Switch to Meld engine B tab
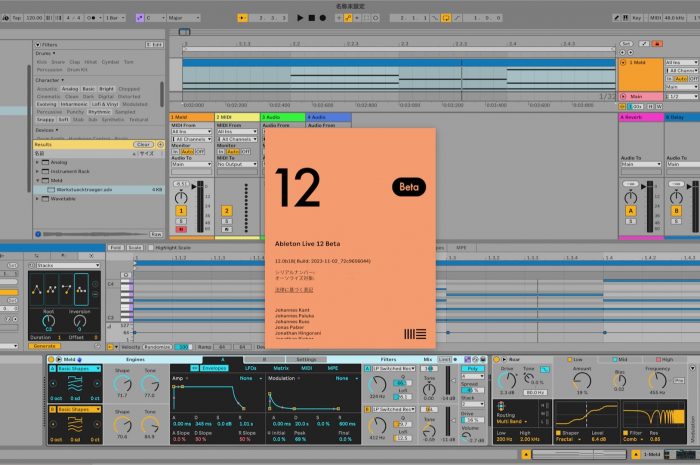The height and width of the screenshot is (465, 700). click(x=264, y=359)
